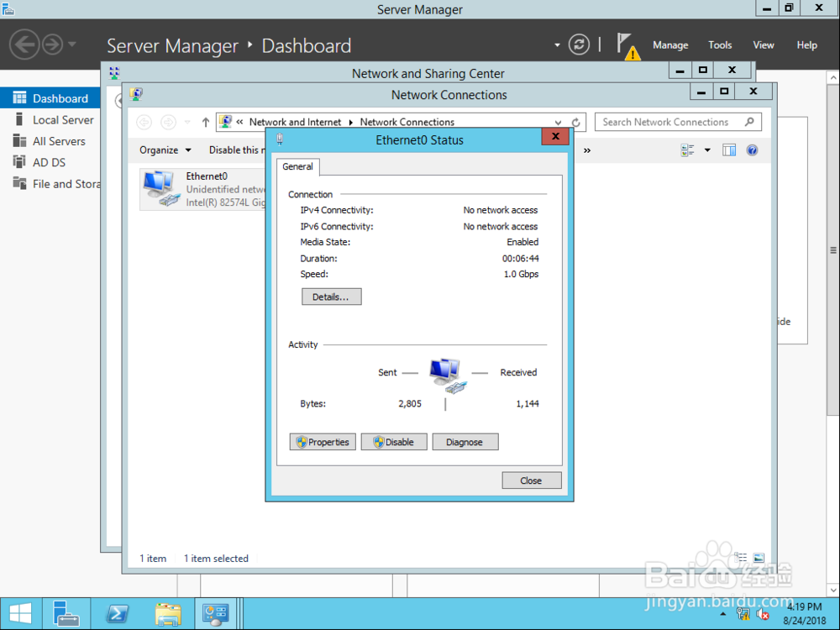Click the notifications flag with warning
The image size is (840, 630).
pos(627,45)
